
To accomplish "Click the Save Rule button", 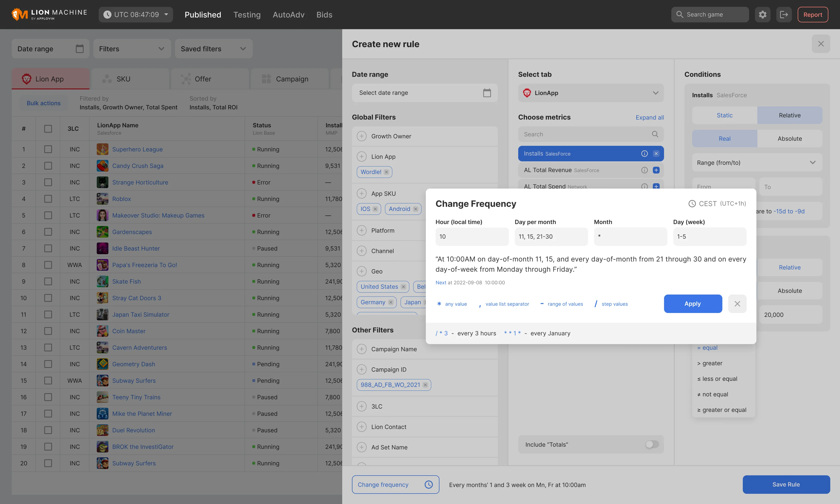I will (786, 484).
